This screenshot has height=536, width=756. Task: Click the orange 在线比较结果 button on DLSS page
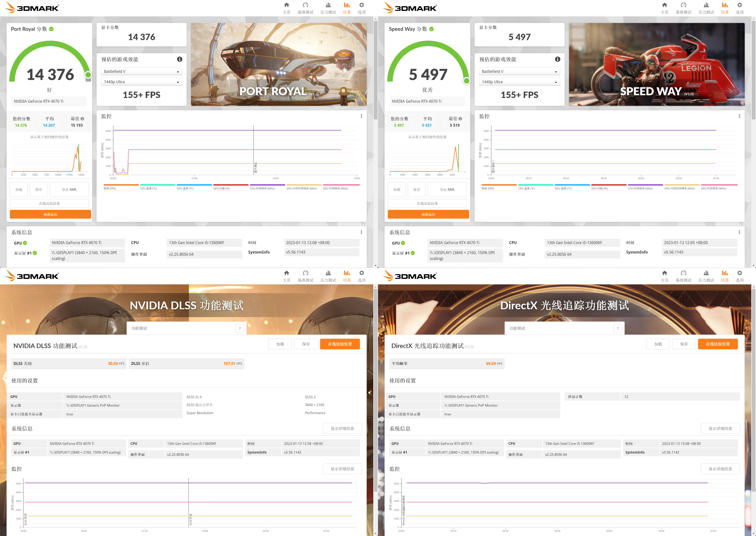click(x=340, y=344)
